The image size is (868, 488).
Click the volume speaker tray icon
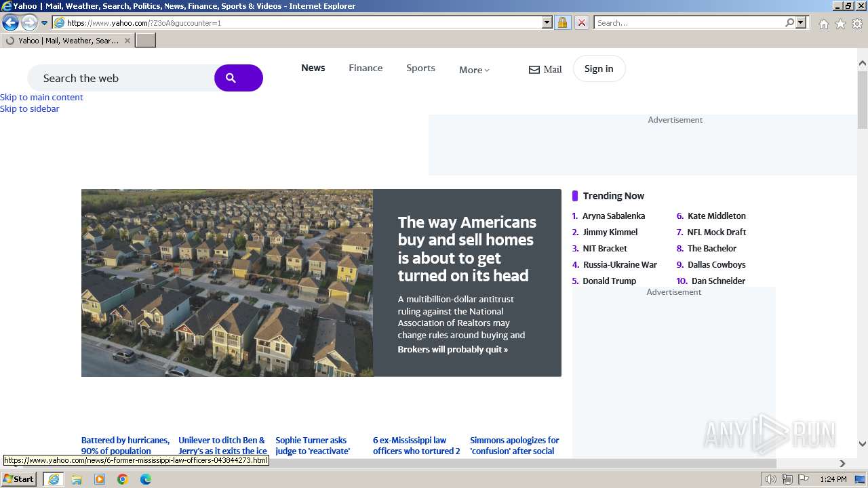click(x=771, y=479)
